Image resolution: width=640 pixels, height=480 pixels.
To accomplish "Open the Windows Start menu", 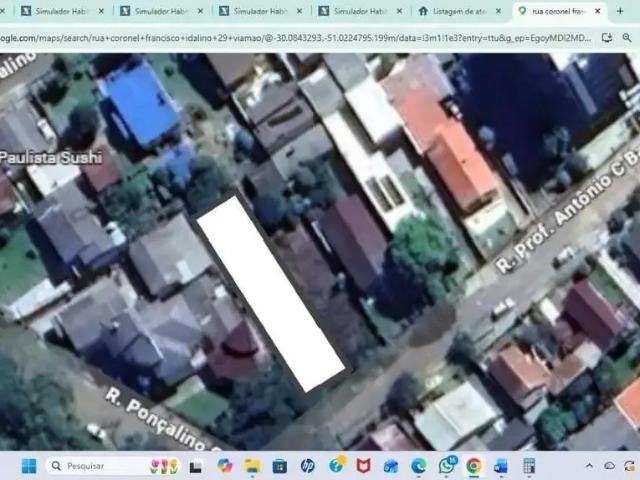I will point(29,466).
